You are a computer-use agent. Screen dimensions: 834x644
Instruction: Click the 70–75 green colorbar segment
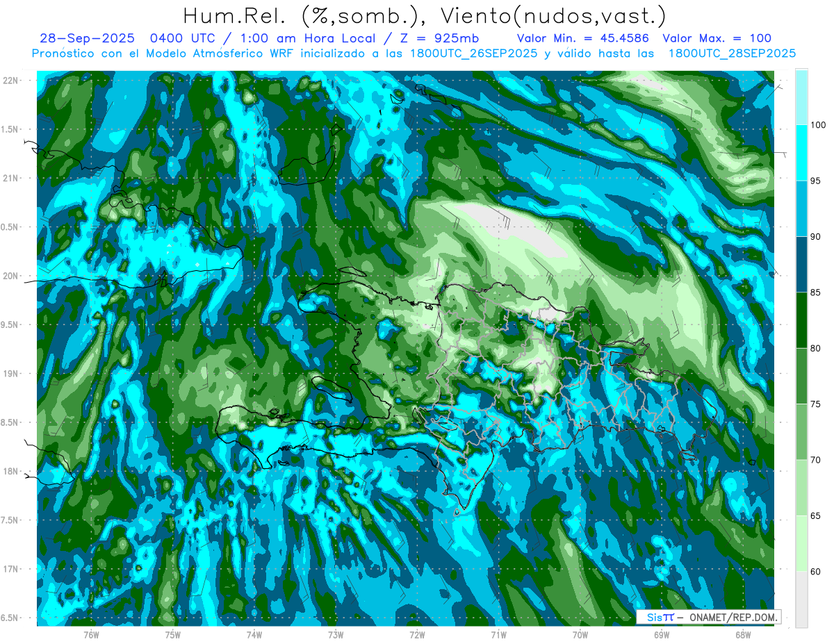(x=801, y=431)
